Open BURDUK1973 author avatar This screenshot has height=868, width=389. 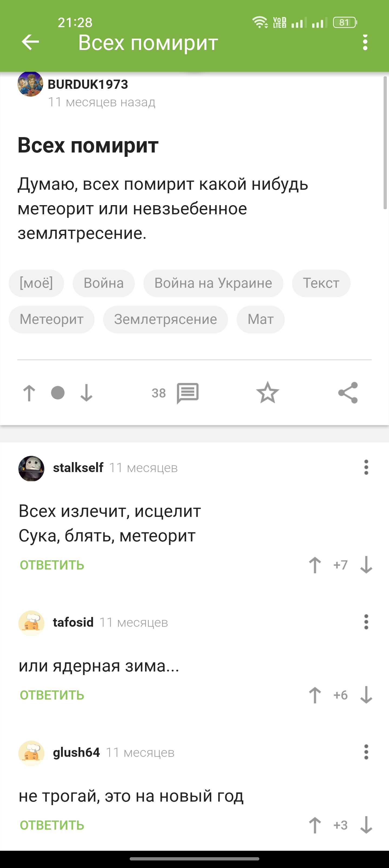30,84
